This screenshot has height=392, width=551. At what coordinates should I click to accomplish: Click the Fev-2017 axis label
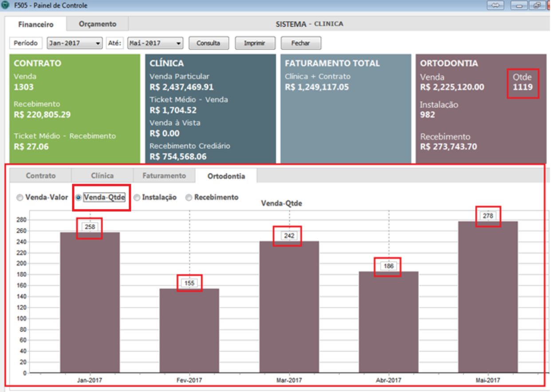click(189, 380)
